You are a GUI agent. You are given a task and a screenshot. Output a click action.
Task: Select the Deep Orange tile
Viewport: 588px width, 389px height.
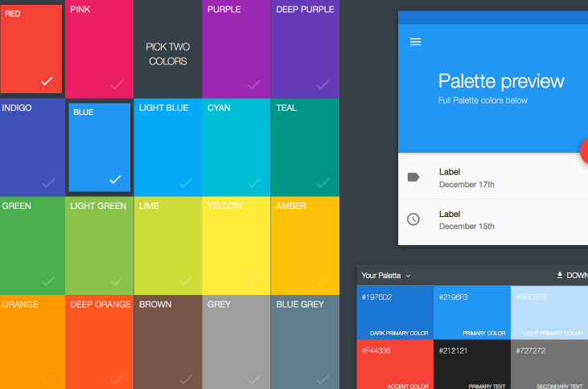[99, 342]
